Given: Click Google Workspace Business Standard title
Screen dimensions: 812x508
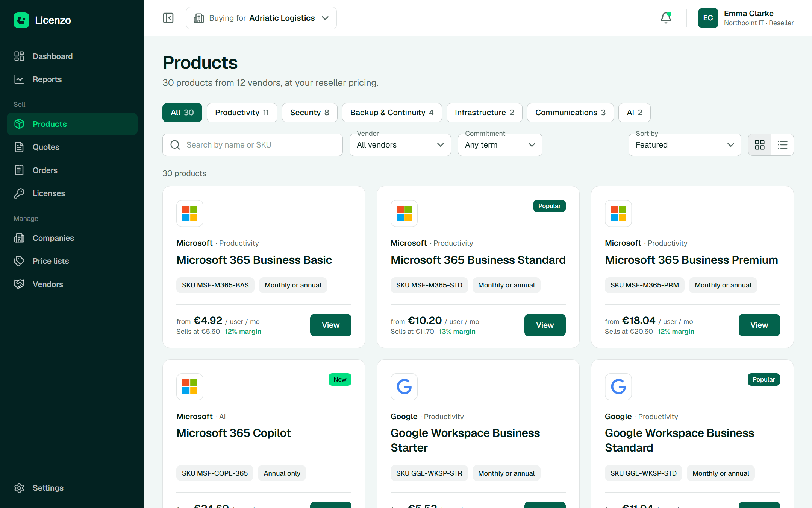Looking at the screenshot, I should (x=679, y=440).
